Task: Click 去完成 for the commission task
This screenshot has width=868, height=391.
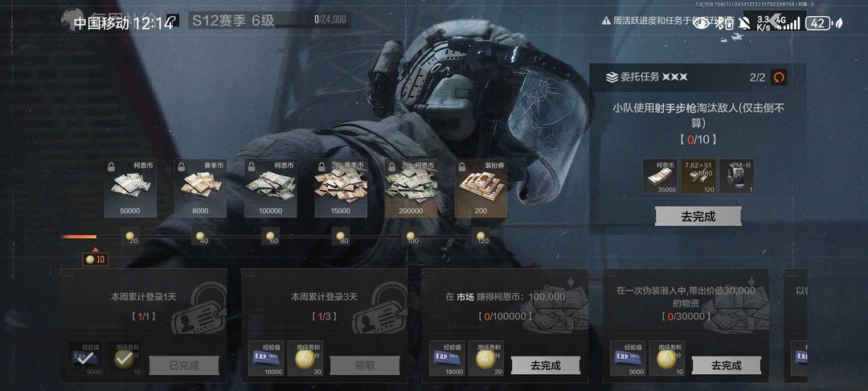Action: [698, 216]
